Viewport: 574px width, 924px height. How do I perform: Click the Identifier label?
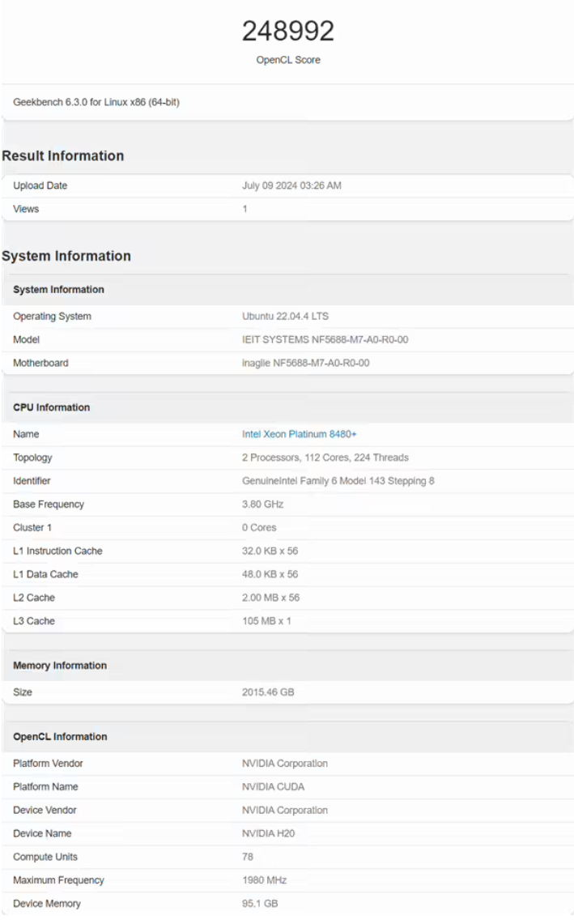tap(32, 481)
